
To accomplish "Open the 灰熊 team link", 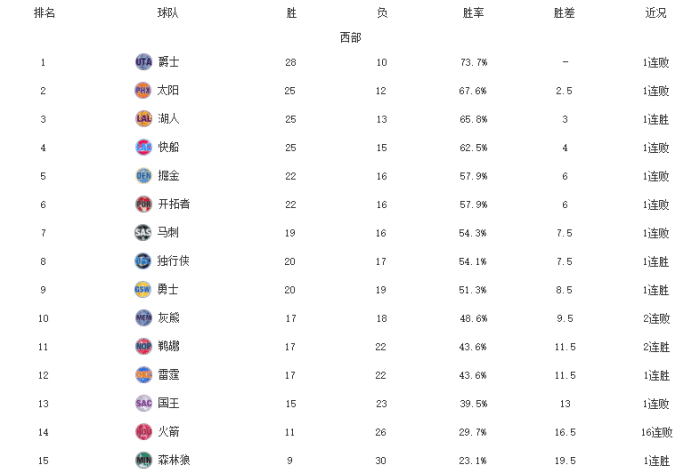I will coord(169,318).
